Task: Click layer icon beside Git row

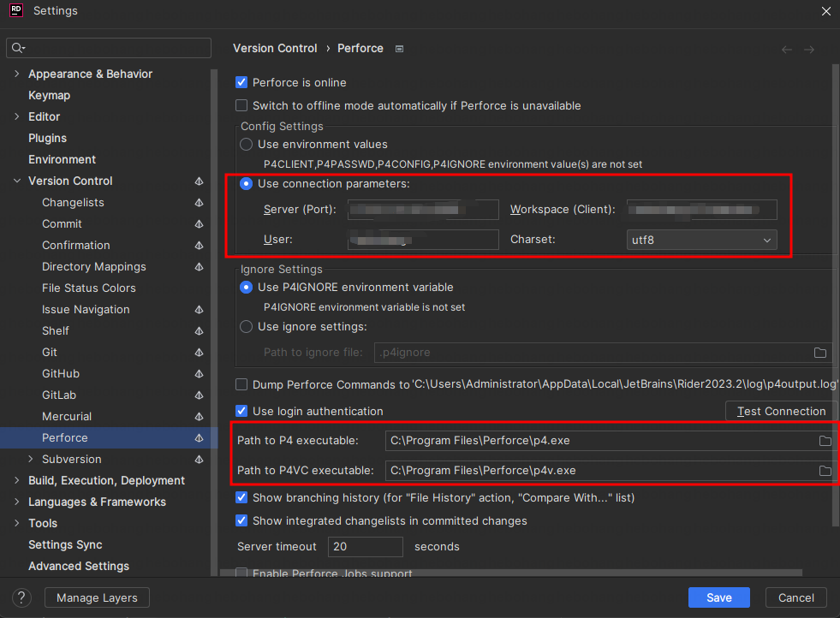Action: point(200,353)
